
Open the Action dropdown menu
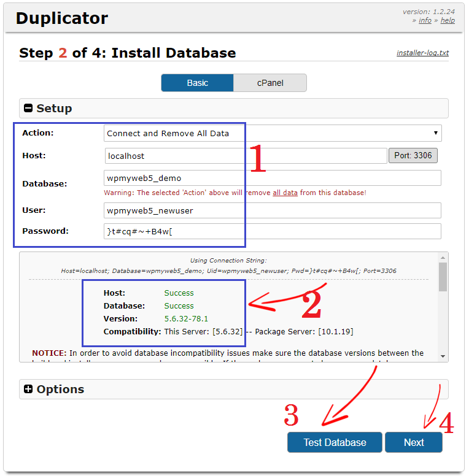tap(273, 133)
